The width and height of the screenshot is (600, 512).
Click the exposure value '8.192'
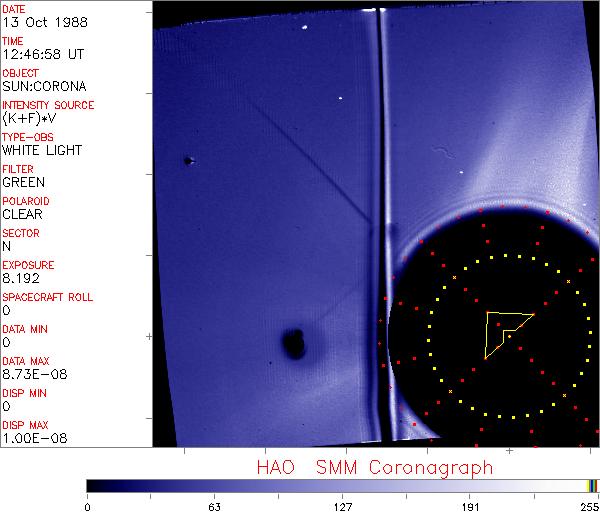tap(21, 279)
